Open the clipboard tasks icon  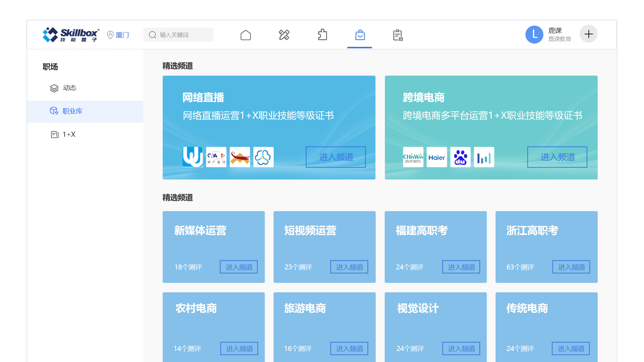pos(398,35)
